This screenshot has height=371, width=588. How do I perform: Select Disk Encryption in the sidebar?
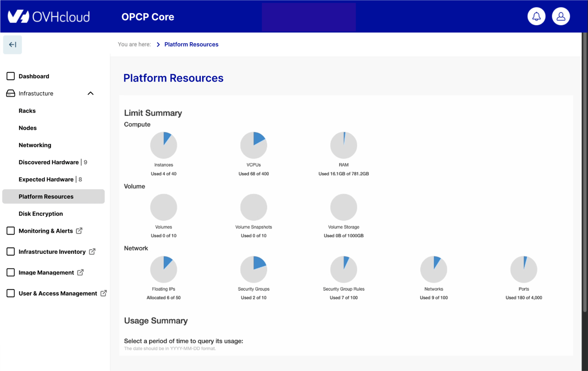pyautogui.click(x=41, y=214)
